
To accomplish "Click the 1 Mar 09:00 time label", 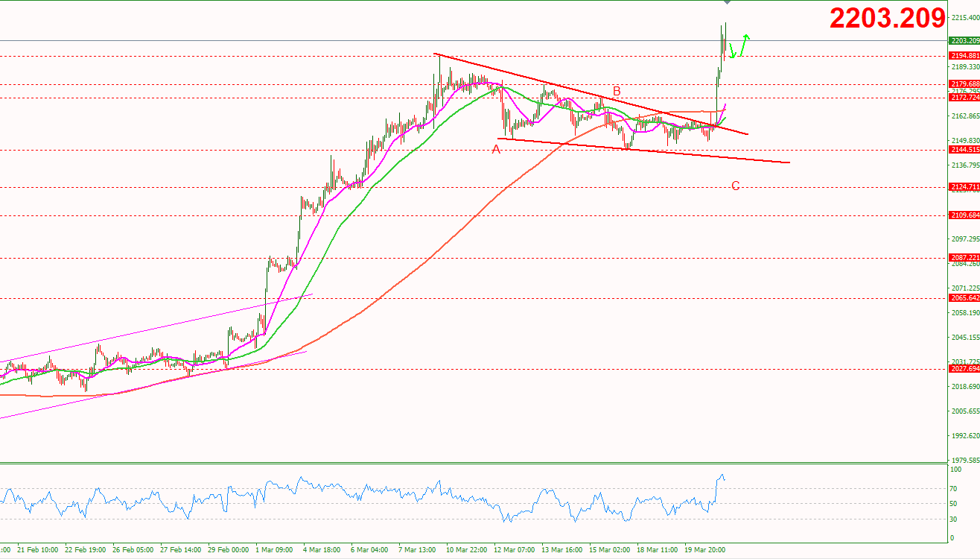I will click(x=274, y=550).
